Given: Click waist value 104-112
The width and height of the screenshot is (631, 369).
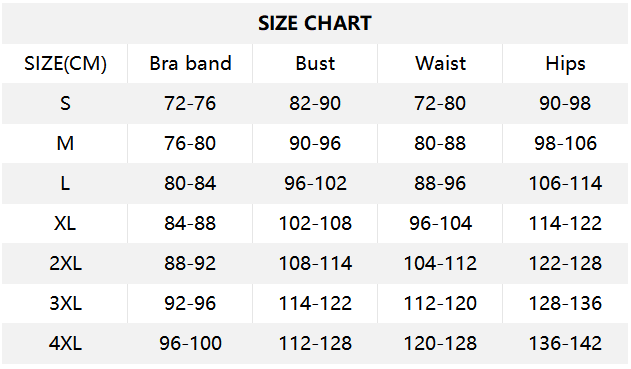Looking at the screenshot, I should (x=440, y=263).
